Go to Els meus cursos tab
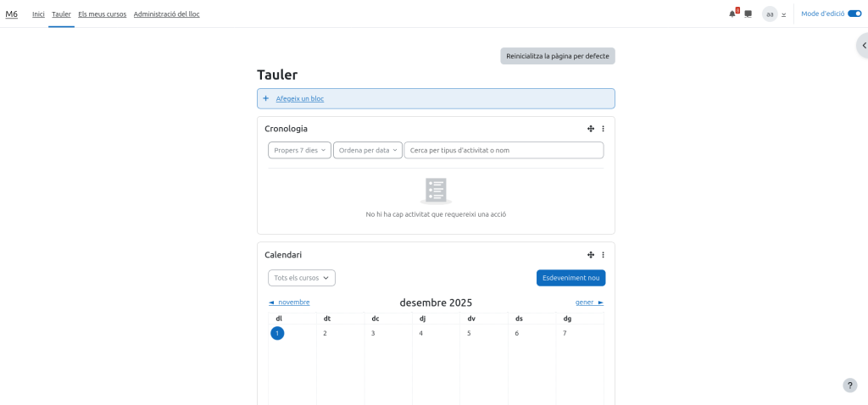 tap(102, 14)
